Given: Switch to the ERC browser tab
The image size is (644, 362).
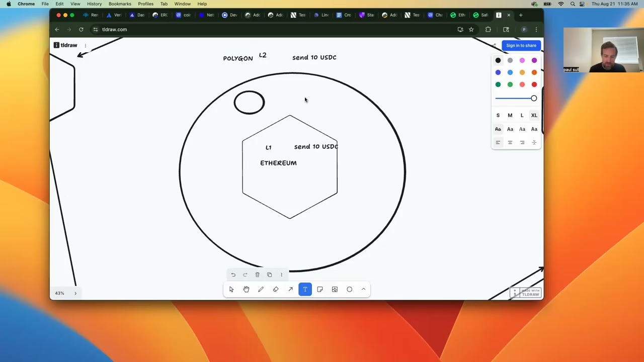Looking at the screenshot, I should pyautogui.click(x=160, y=15).
